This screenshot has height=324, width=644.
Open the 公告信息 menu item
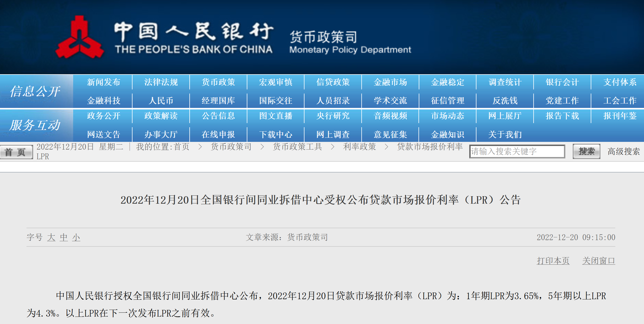tap(218, 116)
